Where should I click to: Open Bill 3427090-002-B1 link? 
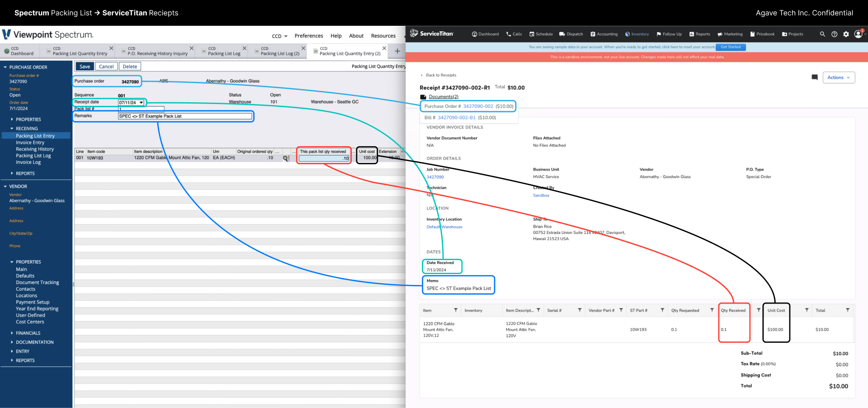[x=457, y=118]
